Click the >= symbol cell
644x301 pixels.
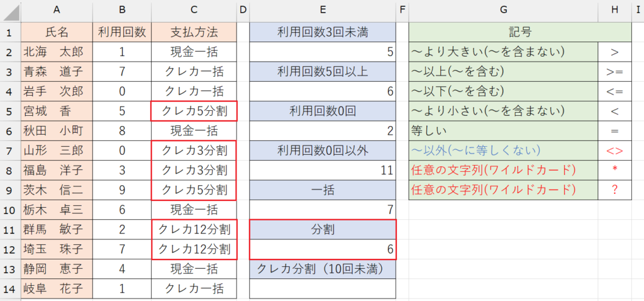pos(614,72)
